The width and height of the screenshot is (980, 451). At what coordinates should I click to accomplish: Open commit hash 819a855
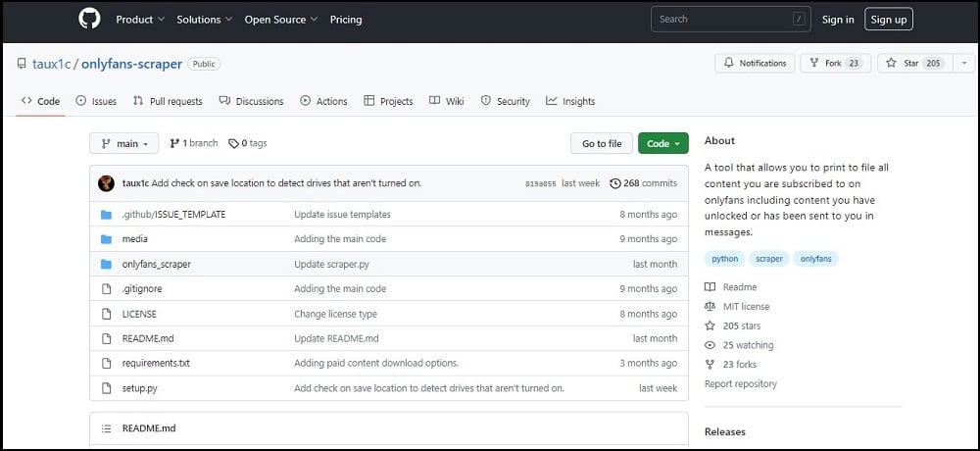coord(541,184)
